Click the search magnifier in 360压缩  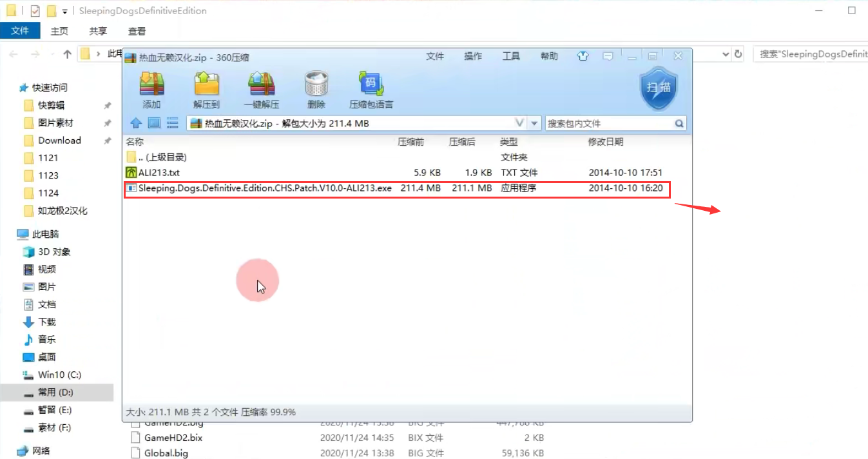(x=679, y=123)
